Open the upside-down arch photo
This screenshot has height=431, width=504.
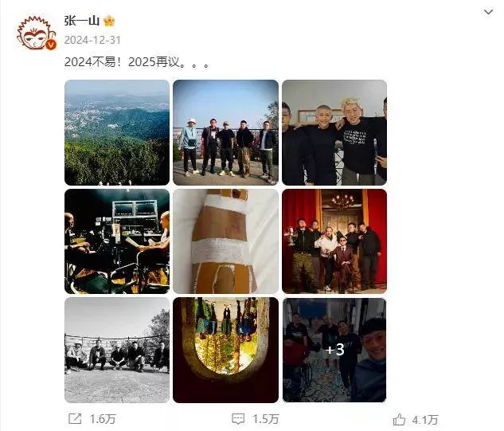225,350
